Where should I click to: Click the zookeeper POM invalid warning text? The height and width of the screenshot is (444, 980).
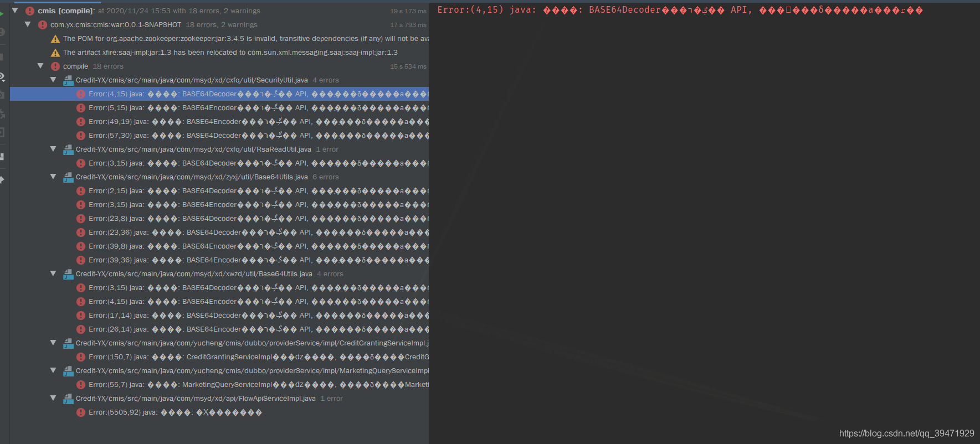tap(246, 39)
